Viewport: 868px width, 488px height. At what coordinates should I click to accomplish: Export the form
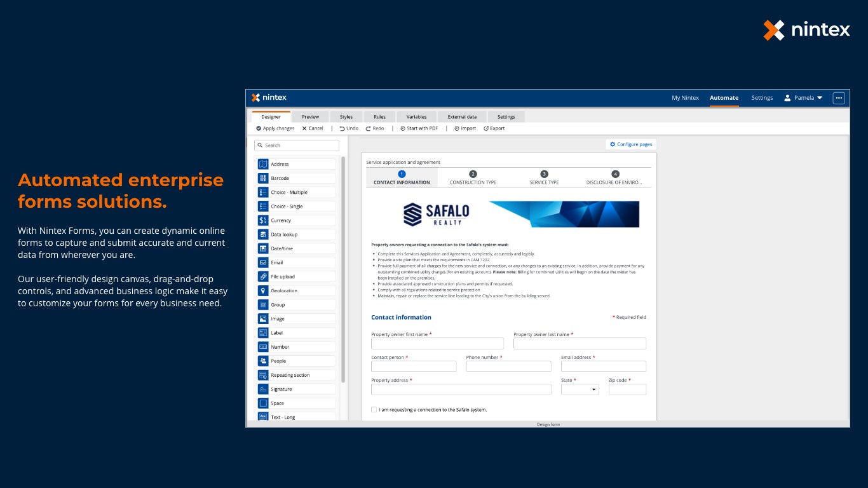tap(494, 128)
